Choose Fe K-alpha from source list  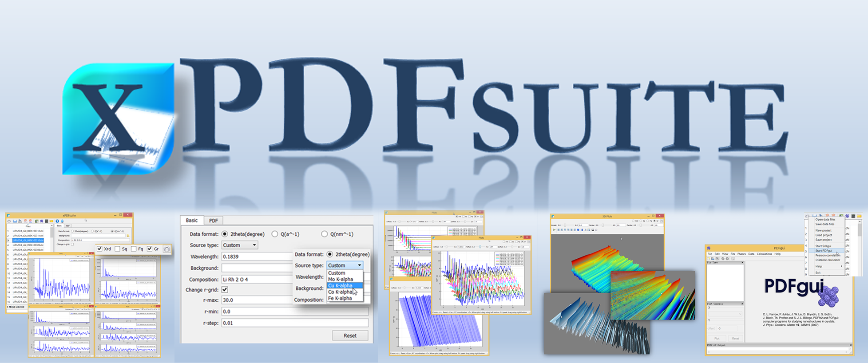click(x=345, y=298)
